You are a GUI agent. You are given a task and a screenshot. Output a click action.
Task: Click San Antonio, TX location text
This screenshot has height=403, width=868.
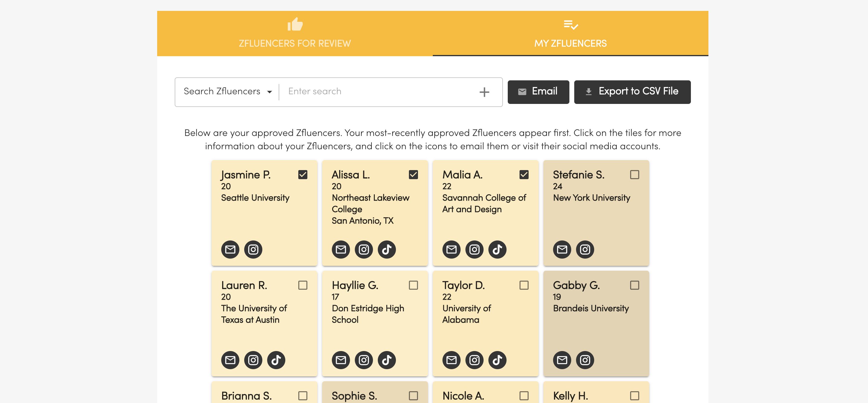tap(362, 221)
